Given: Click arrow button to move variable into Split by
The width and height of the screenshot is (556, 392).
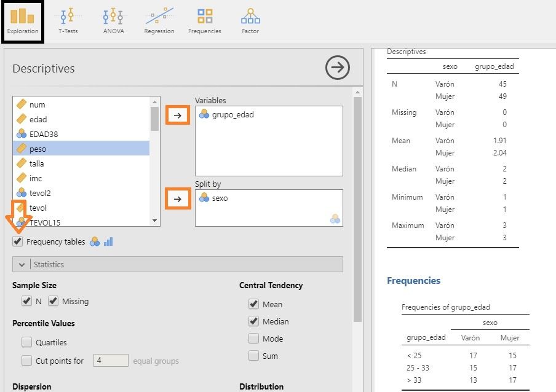Looking at the screenshot, I should [178, 199].
